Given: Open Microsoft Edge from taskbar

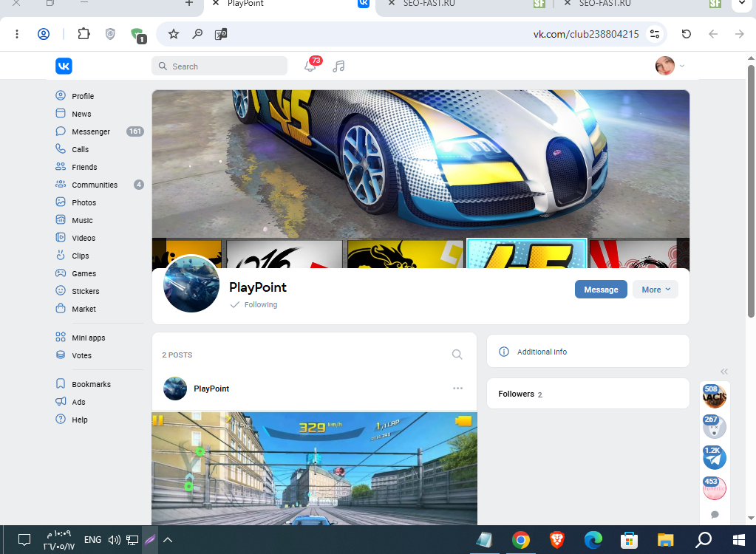Looking at the screenshot, I should click(x=593, y=540).
